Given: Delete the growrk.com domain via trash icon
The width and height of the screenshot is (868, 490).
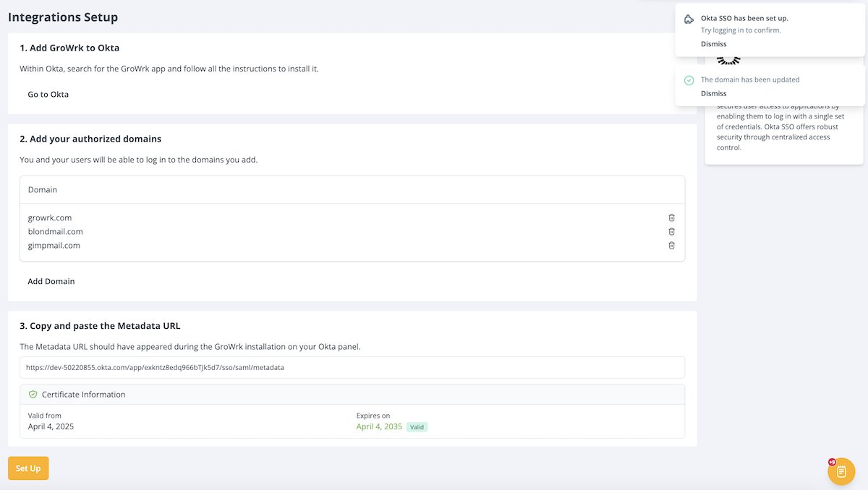Looking at the screenshot, I should [671, 218].
